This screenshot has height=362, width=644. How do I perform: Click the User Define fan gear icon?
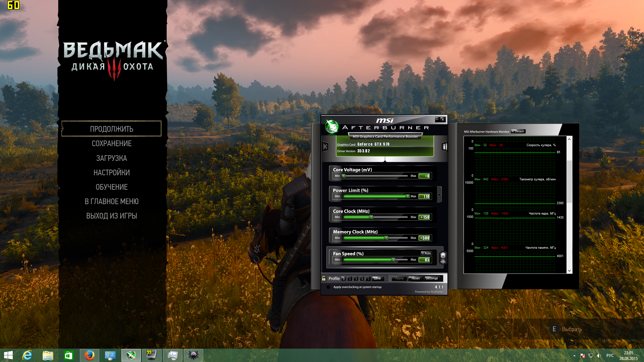[443, 257]
